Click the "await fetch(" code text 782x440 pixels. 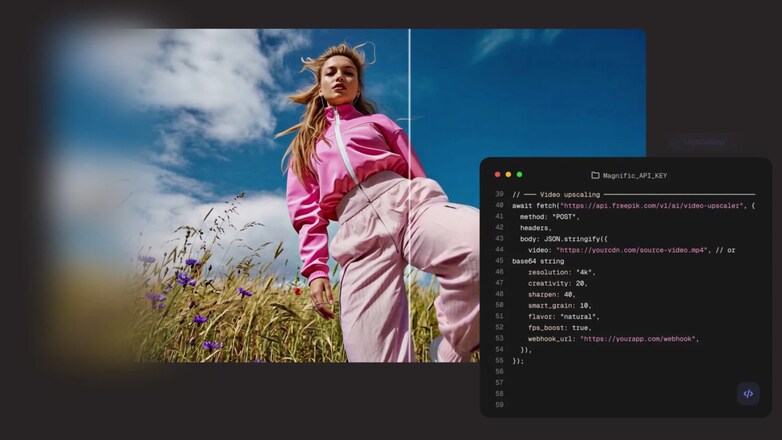click(x=536, y=206)
